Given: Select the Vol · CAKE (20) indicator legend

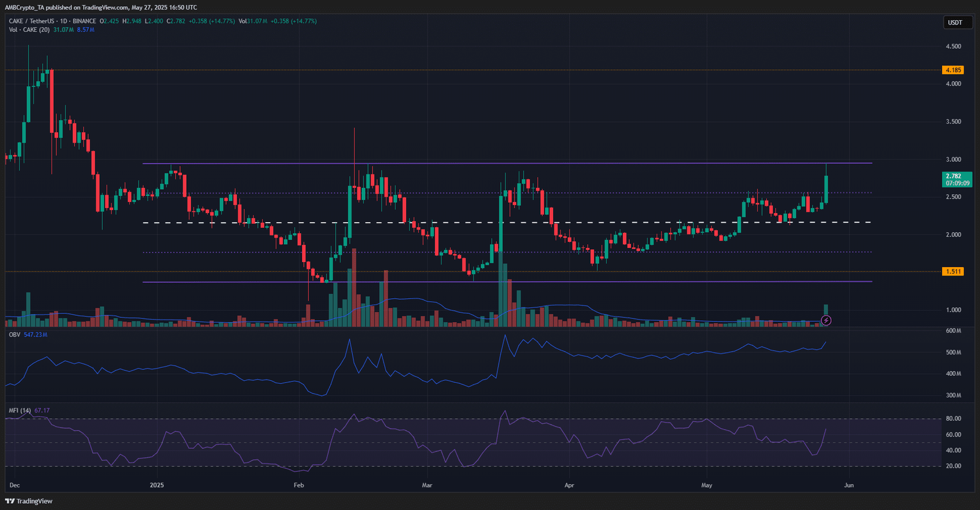Looking at the screenshot, I should [x=29, y=29].
